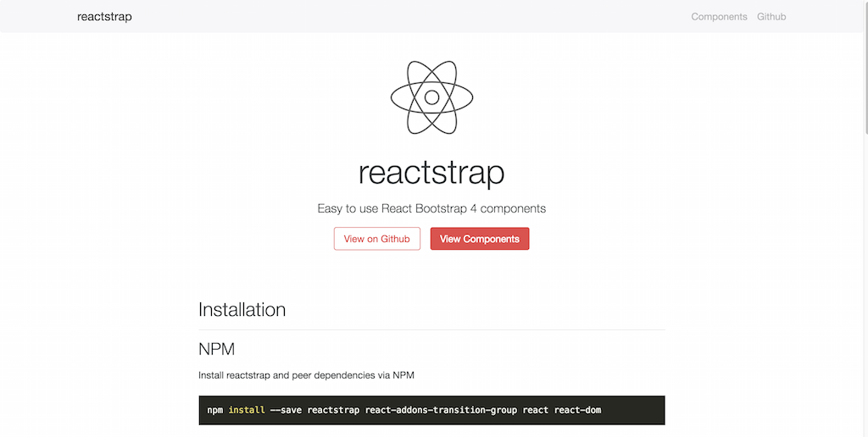Click the NPM subheading
Screen dimensions: 868x437
pos(216,349)
